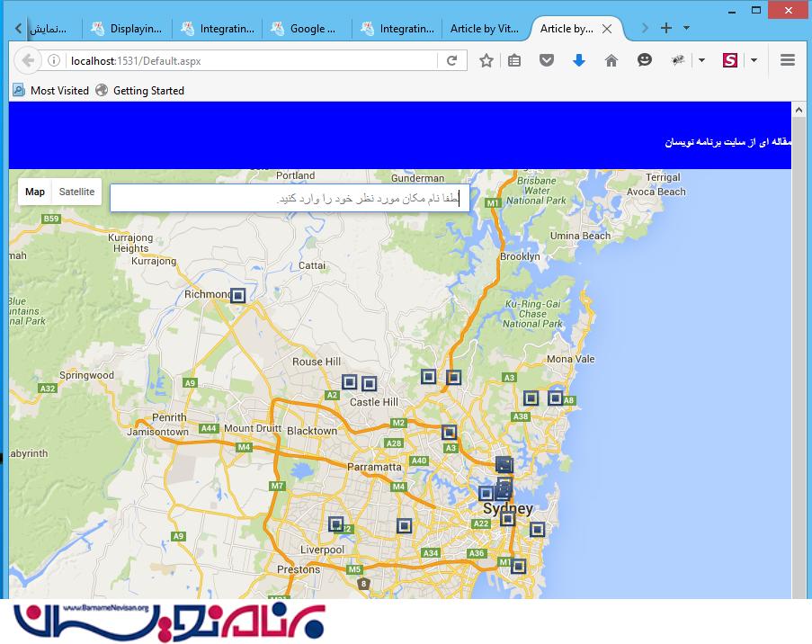
Task: Bookmark this page with the star icon
Action: pyautogui.click(x=486, y=60)
